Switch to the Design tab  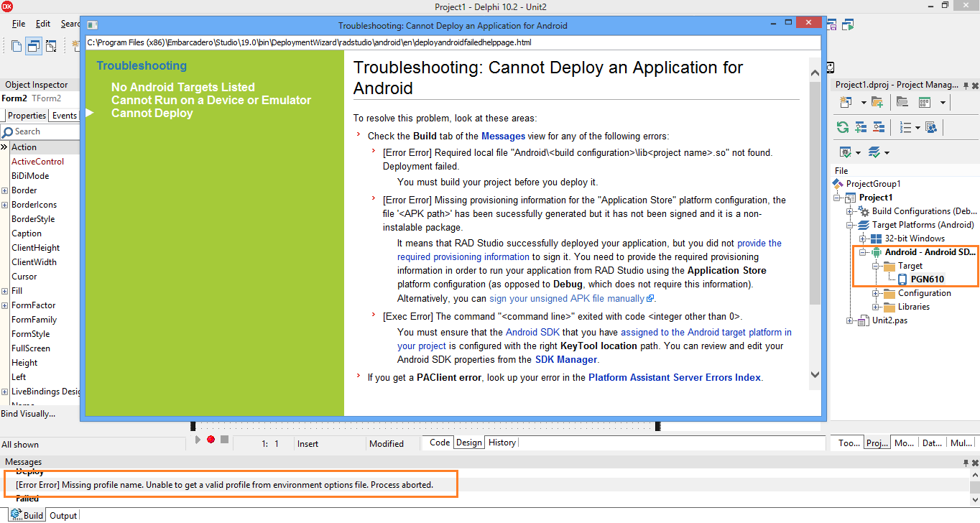(x=469, y=443)
